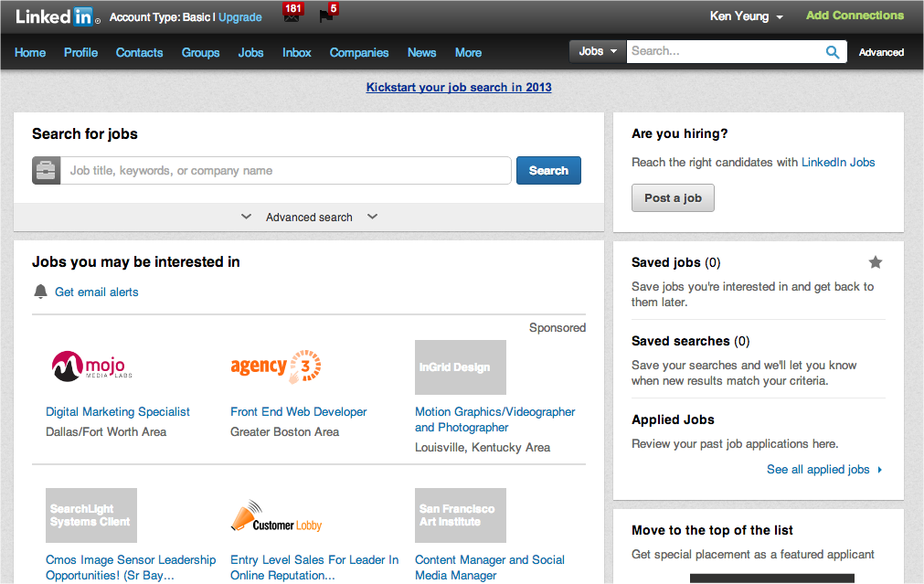Click the Post a job button

pyautogui.click(x=673, y=198)
